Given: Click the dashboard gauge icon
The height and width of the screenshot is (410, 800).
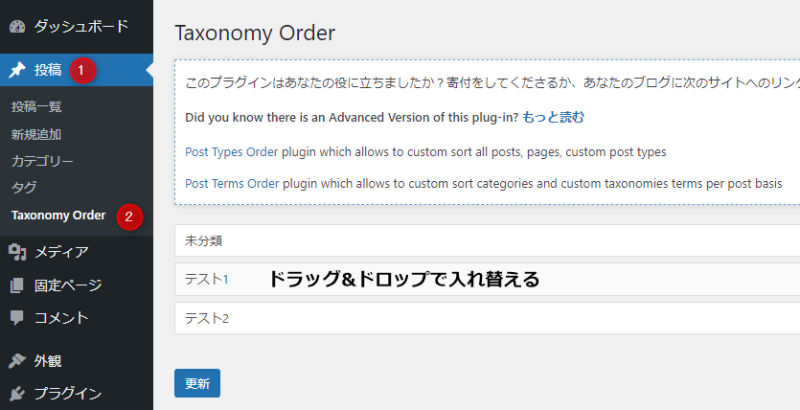Looking at the screenshot, I should tap(17, 25).
